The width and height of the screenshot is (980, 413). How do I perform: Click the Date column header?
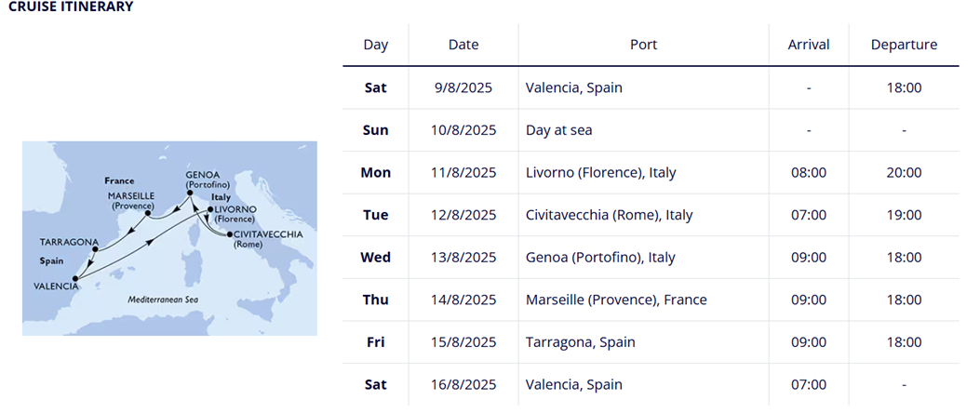[x=463, y=45]
